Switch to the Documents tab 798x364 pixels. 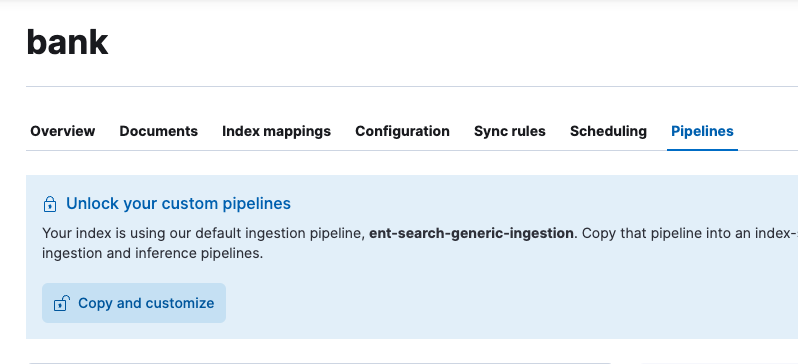click(158, 131)
